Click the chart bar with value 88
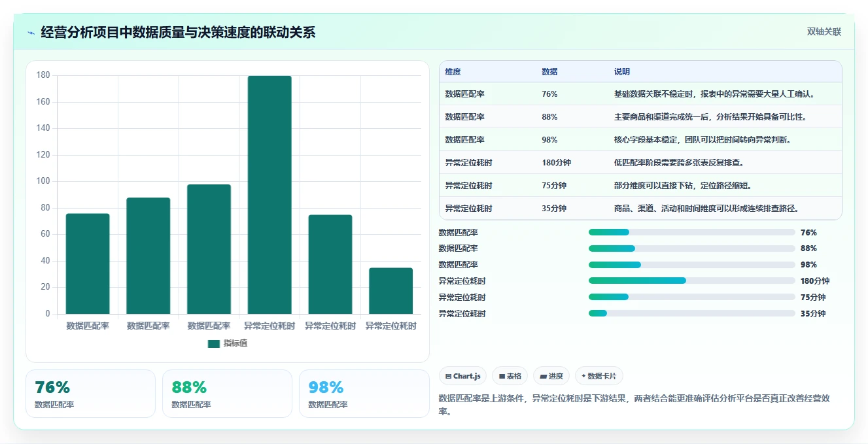This screenshot has width=868, height=444. point(148,256)
